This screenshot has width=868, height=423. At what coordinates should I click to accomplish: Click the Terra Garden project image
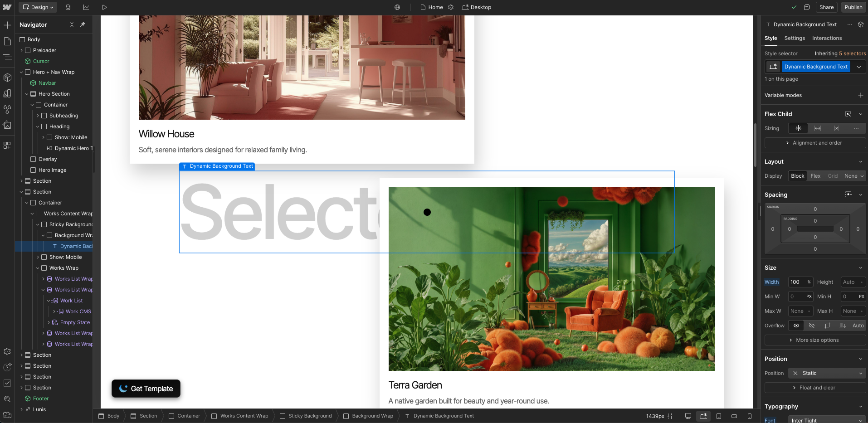[x=552, y=279]
